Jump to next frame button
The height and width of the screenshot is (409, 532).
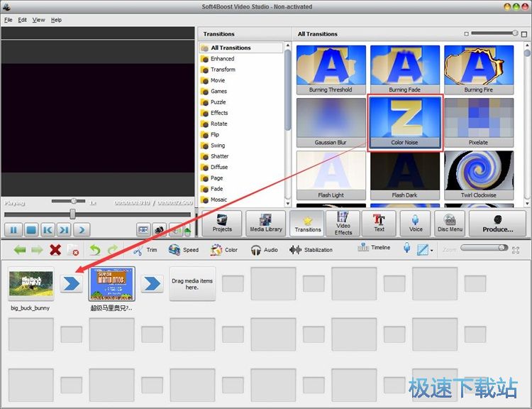[64, 230]
